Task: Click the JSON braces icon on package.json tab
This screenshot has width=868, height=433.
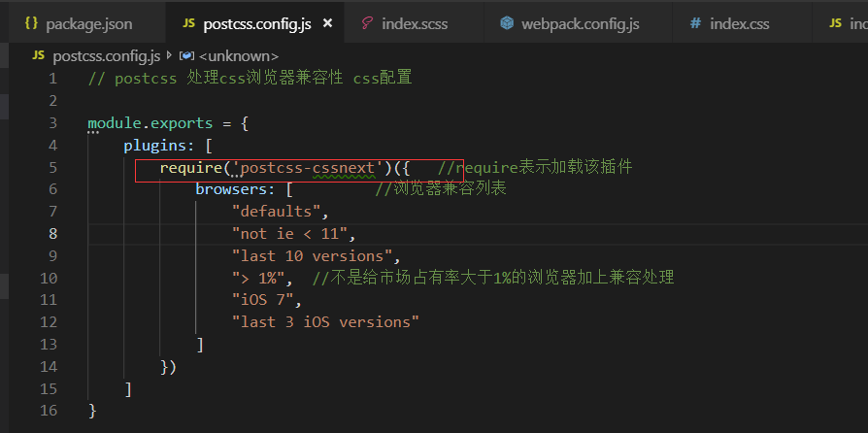Action: [31, 22]
